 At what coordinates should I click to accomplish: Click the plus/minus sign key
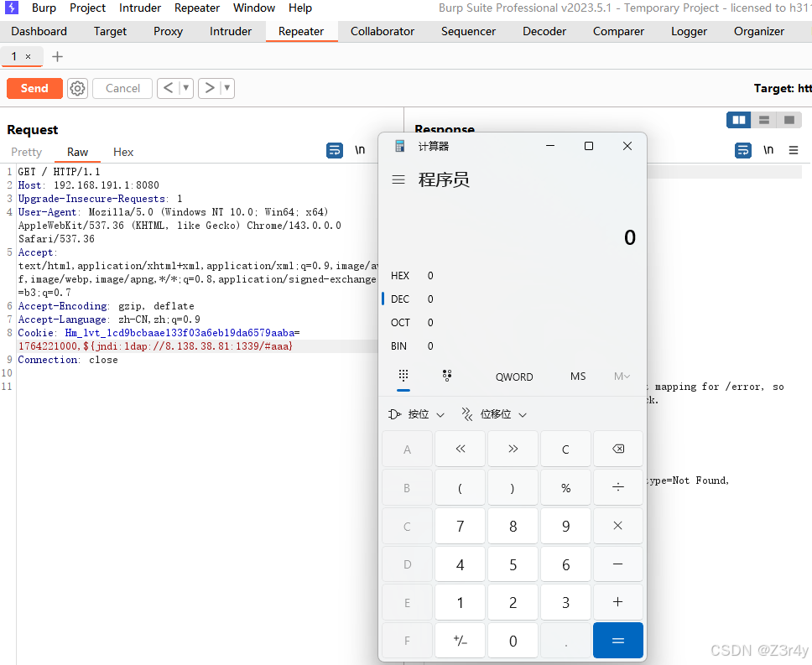460,641
